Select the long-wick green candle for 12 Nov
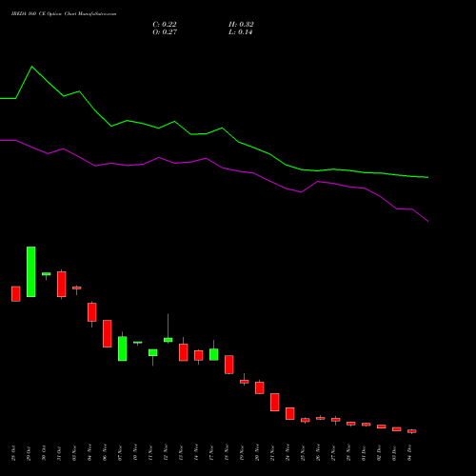The image size is (476, 476). pos(169,340)
